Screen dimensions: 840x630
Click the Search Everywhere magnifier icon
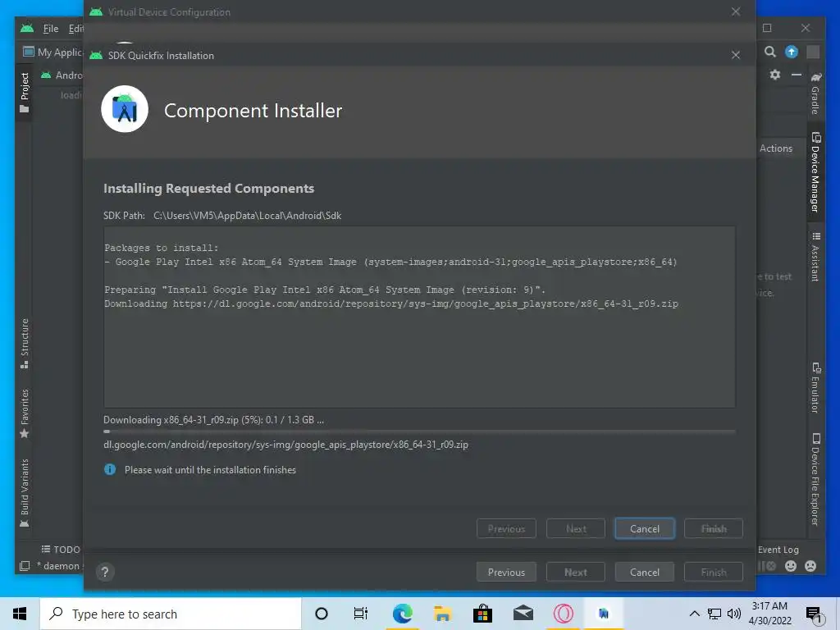tap(769, 52)
